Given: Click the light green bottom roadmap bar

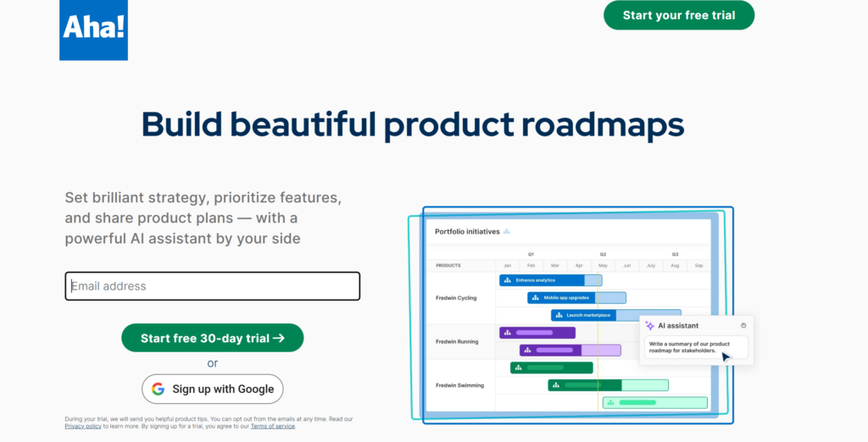Looking at the screenshot, I should coord(654,402).
